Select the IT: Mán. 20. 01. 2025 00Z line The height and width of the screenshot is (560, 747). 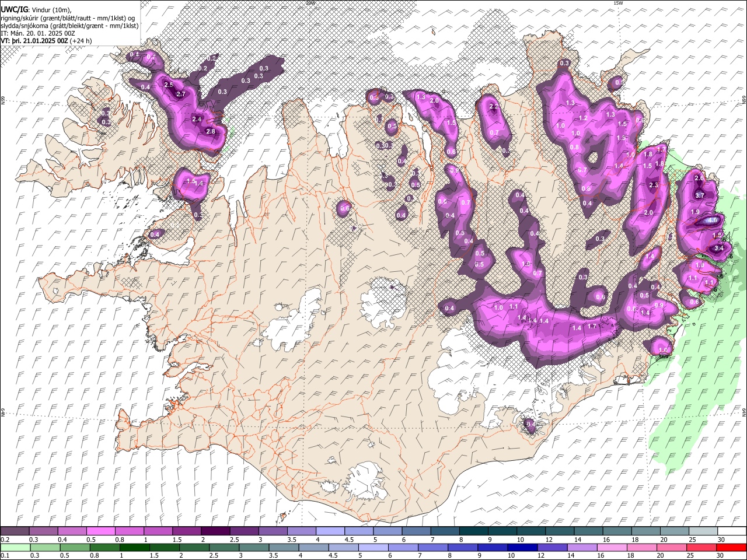38,33
